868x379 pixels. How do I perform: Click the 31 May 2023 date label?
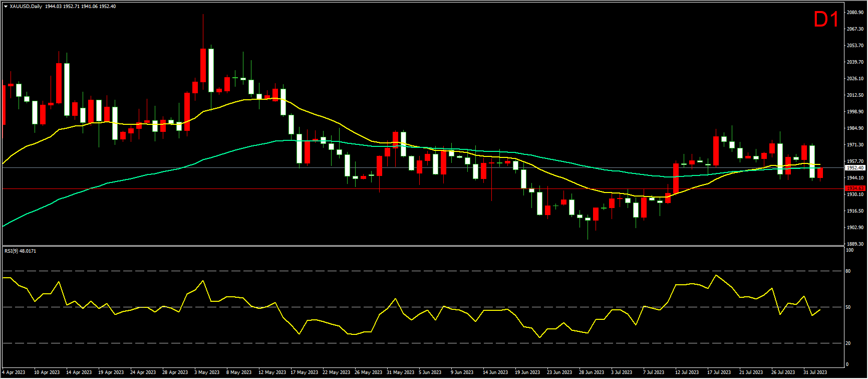[x=400, y=372]
